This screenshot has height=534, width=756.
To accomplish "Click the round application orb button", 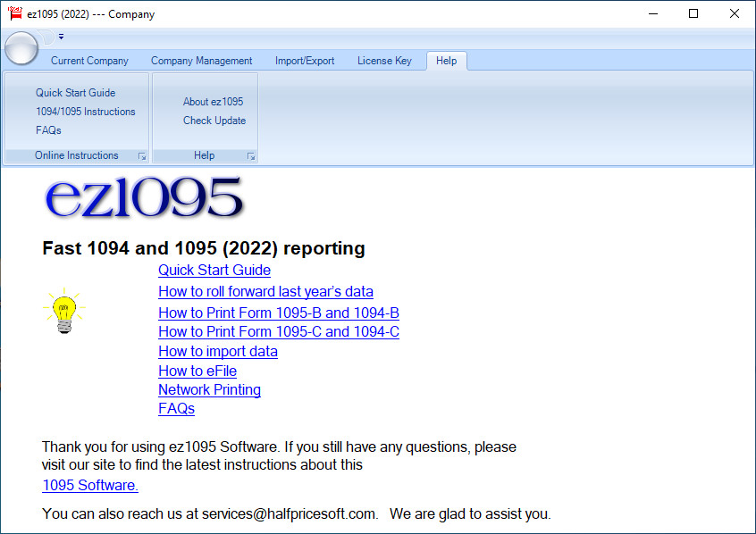I will tap(21, 47).
